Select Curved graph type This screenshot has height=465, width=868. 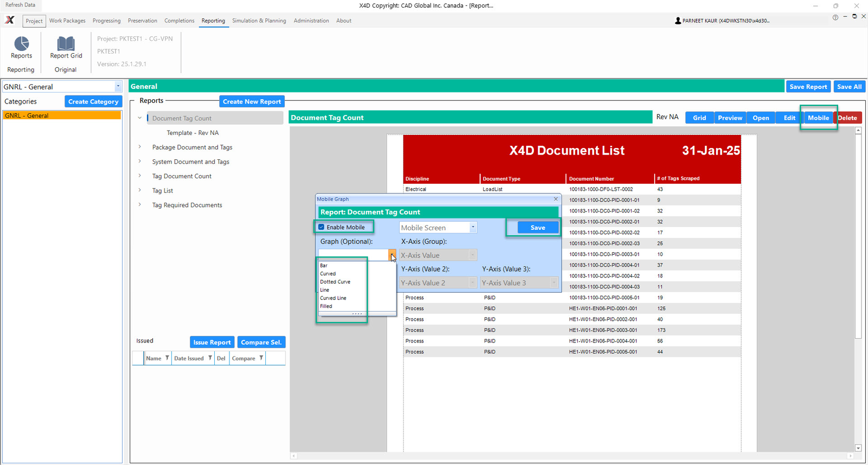click(328, 274)
